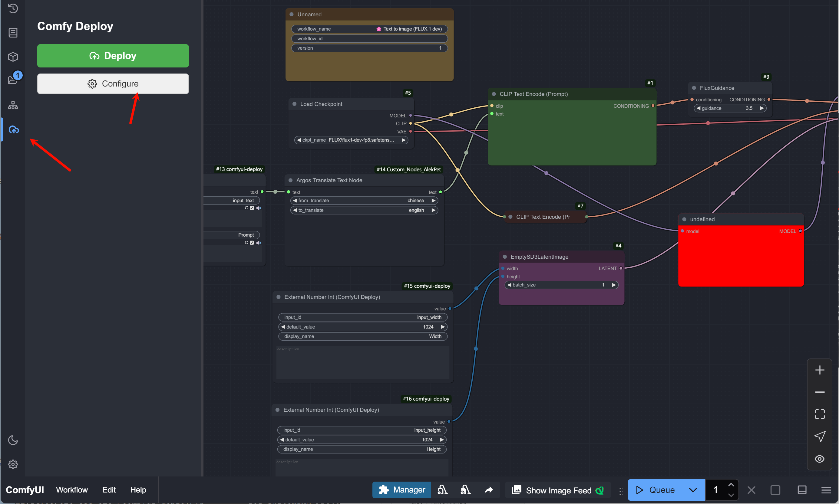
Task: Open settings gear in the sidebar
Action: pos(13,464)
